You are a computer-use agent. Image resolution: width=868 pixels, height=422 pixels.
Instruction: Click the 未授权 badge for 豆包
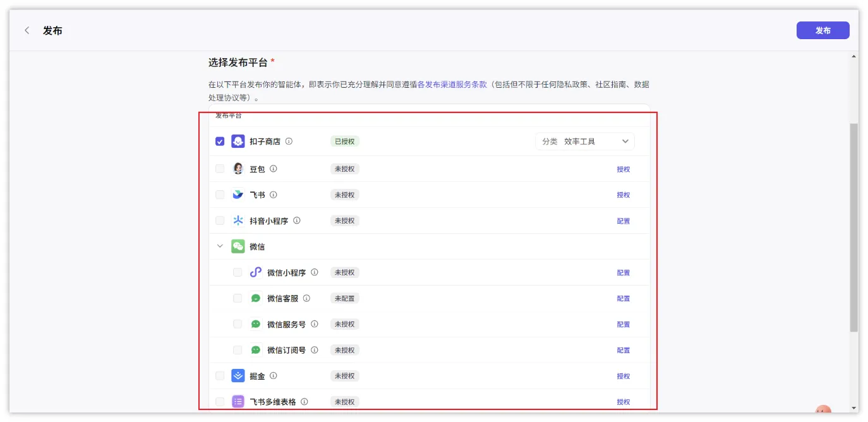tap(344, 169)
